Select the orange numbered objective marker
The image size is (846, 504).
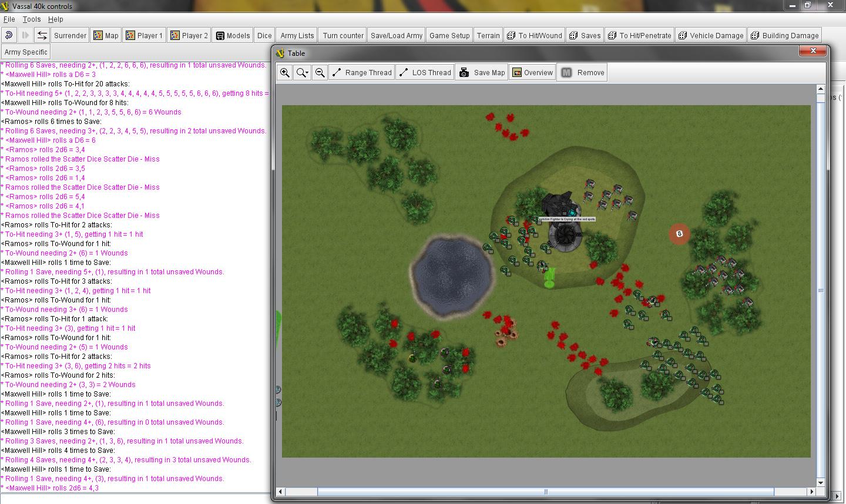[679, 234]
